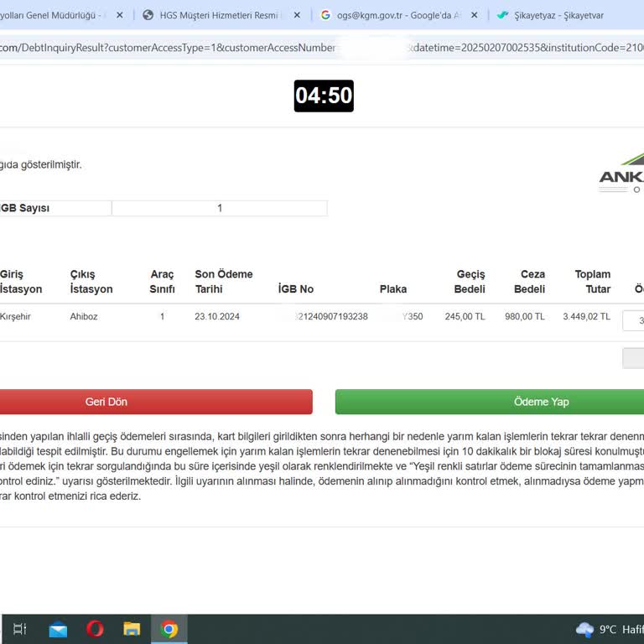Click the 23.10.2024 due date cell
This screenshot has height=644, width=644.
[x=217, y=316]
